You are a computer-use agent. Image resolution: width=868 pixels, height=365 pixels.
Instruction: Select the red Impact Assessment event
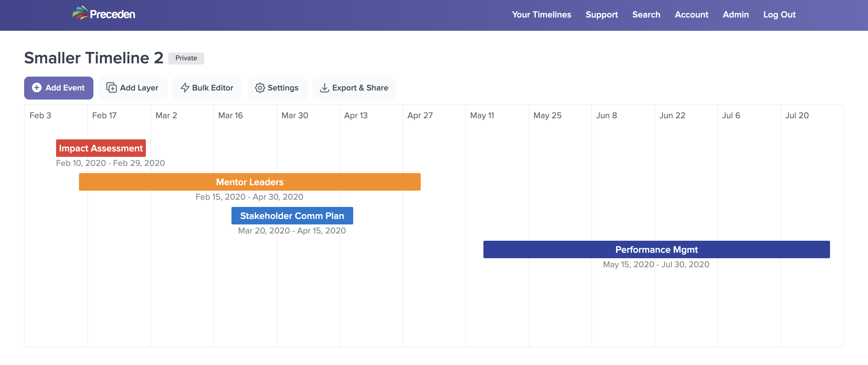(x=101, y=148)
